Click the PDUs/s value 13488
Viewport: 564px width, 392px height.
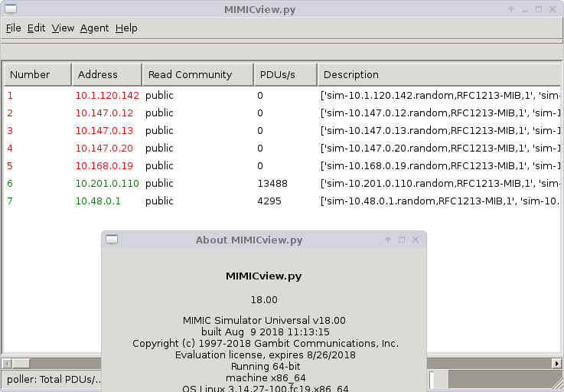(x=272, y=184)
